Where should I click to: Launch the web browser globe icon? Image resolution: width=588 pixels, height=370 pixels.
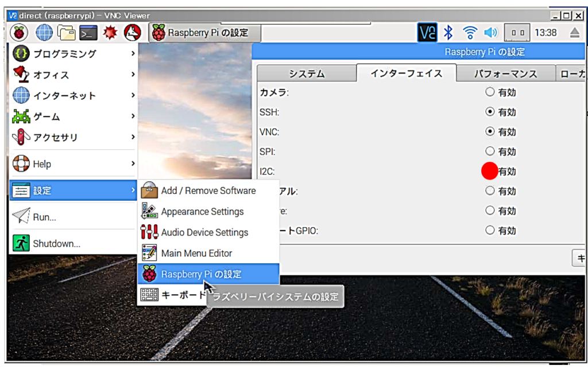click(44, 33)
